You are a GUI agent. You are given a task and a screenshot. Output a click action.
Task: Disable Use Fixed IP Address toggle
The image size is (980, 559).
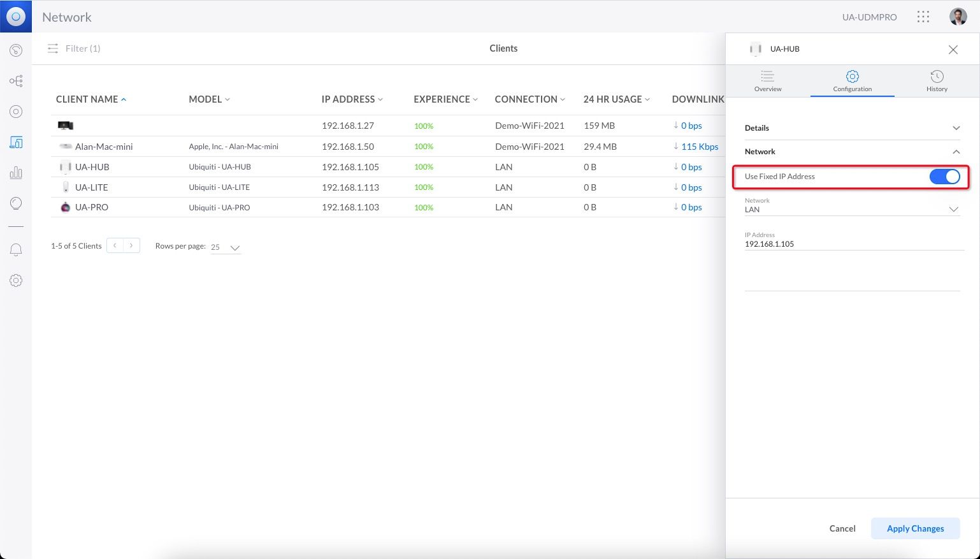tap(944, 177)
